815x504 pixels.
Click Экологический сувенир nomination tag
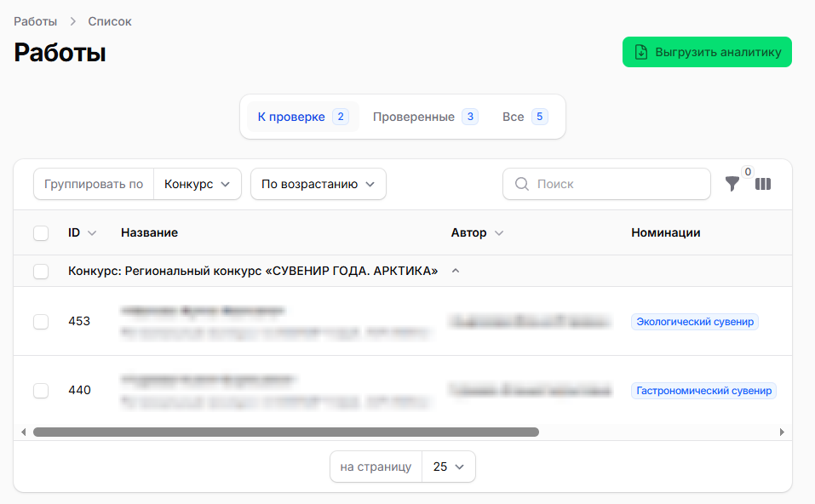tap(695, 322)
